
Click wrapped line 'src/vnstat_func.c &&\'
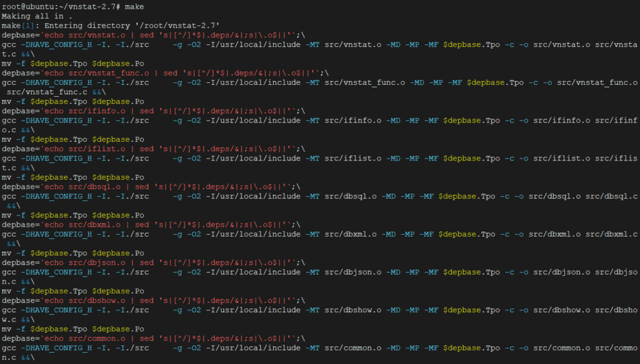point(56,92)
